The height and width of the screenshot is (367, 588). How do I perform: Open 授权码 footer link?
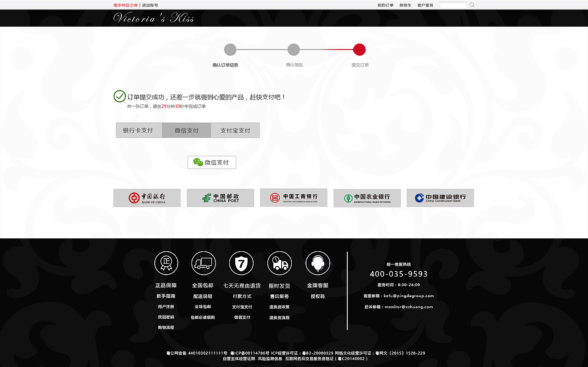click(x=317, y=296)
